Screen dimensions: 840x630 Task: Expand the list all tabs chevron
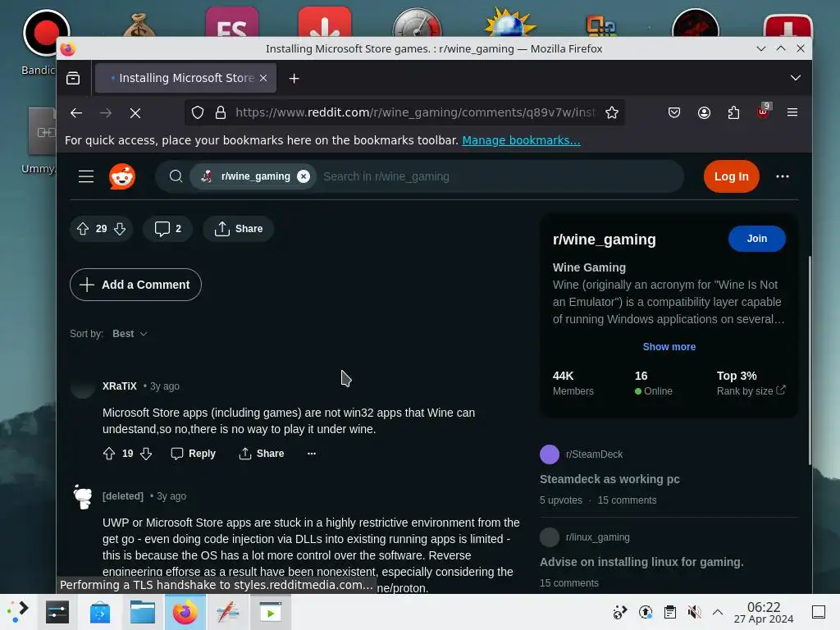(796, 78)
